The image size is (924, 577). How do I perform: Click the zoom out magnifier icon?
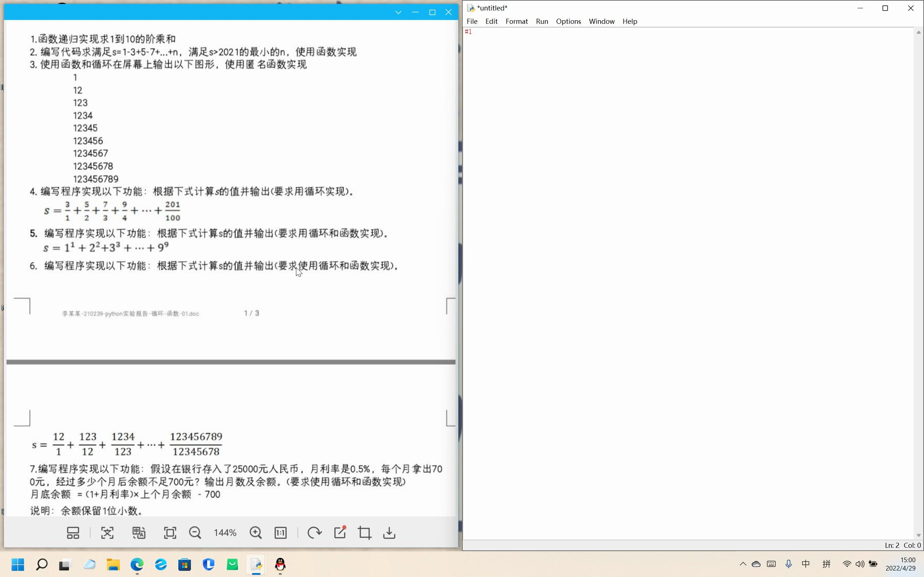click(195, 533)
